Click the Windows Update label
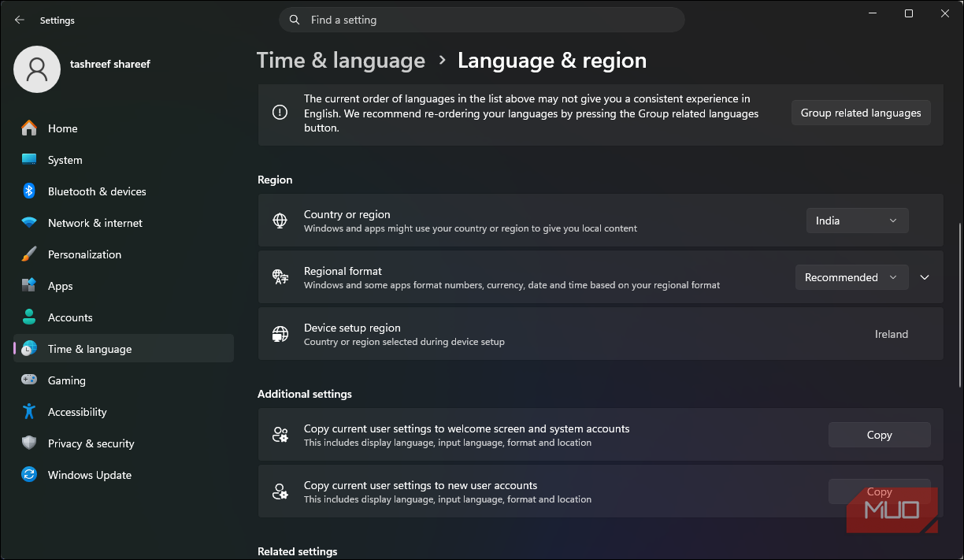 tap(90, 475)
